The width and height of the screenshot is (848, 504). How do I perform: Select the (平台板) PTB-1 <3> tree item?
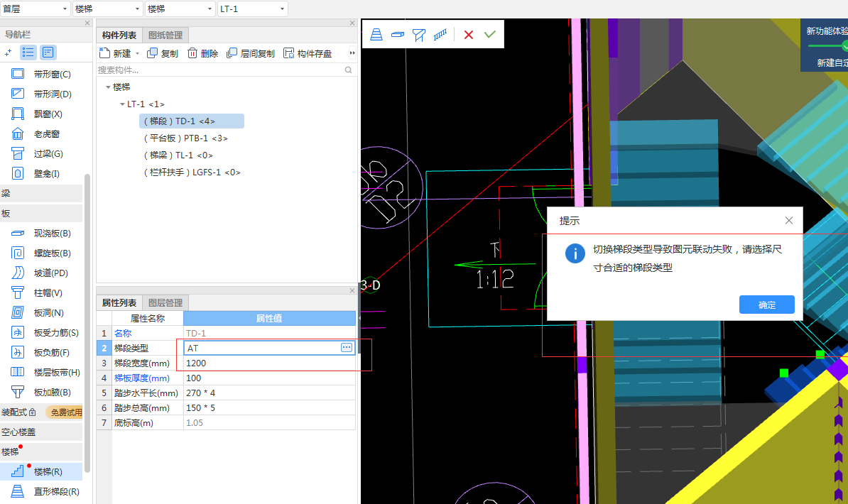(x=185, y=138)
